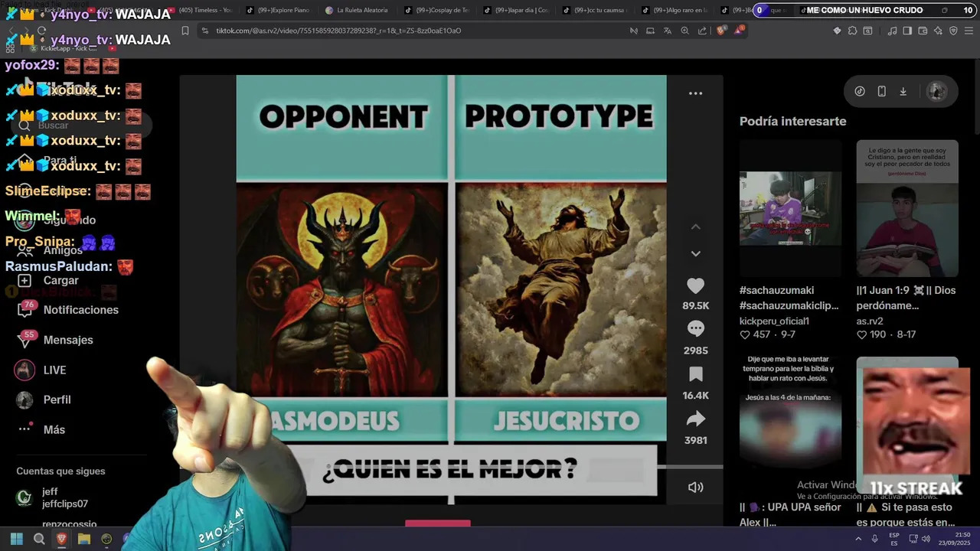Open Windows Start button
980x551 pixels.
click(x=16, y=539)
